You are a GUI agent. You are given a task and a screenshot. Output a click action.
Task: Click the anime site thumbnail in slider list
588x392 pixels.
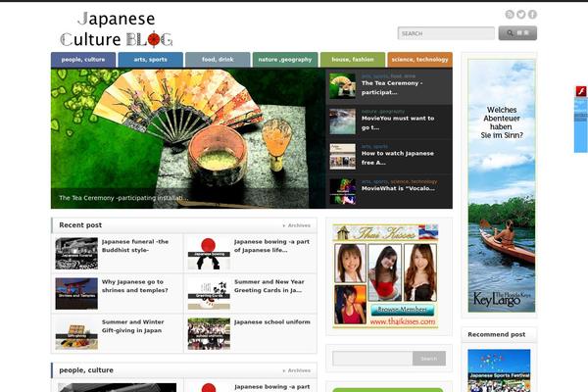(342, 157)
